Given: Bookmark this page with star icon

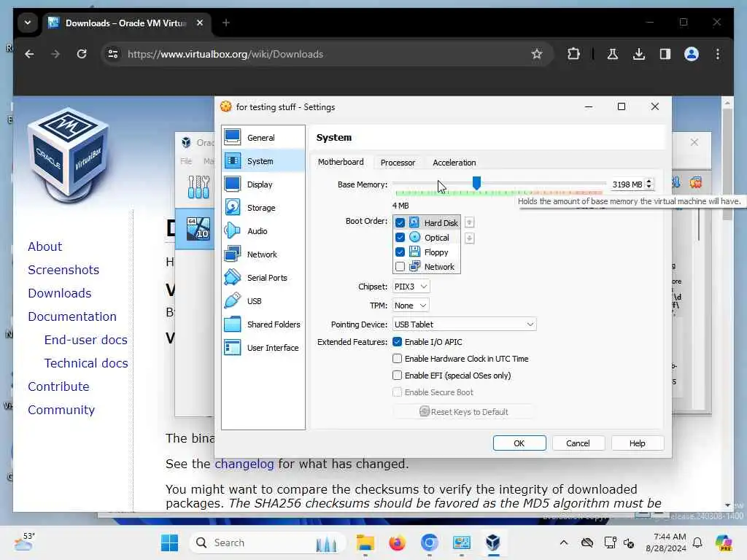Looking at the screenshot, I should [537, 54].
